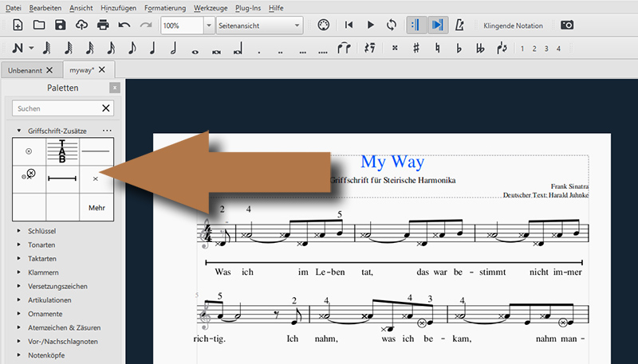Open a score file with folder icon
Image resolution: width=638 pixels, height=364 pixels.
click(x=39, y=25)
